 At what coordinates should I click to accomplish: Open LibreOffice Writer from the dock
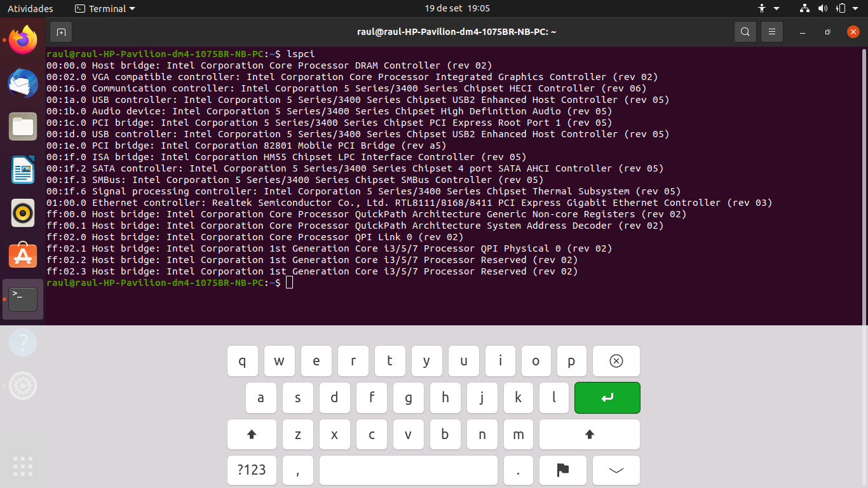(x=23, y=170)
